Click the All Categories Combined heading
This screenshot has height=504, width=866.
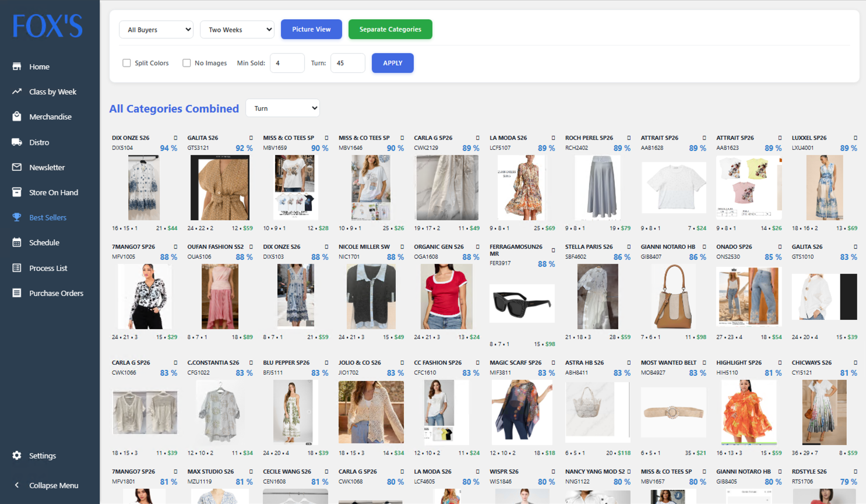click(x=174, y=108)
